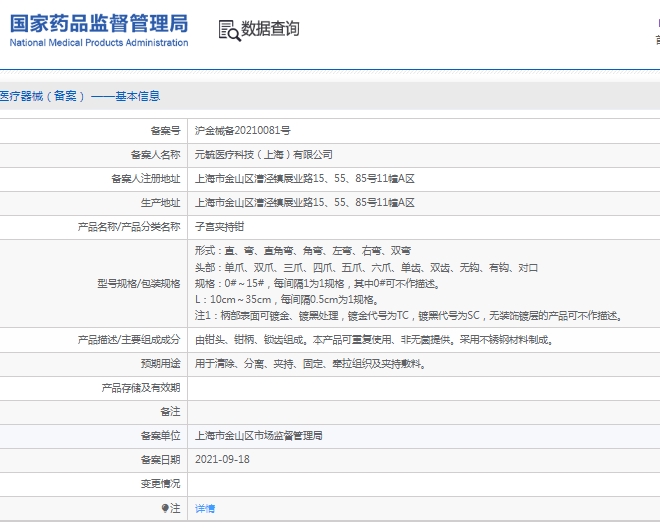This screenshot has height=528, width=660.
Task: Click the 备案人注册地址 label
Action: [x=146, y=179]
